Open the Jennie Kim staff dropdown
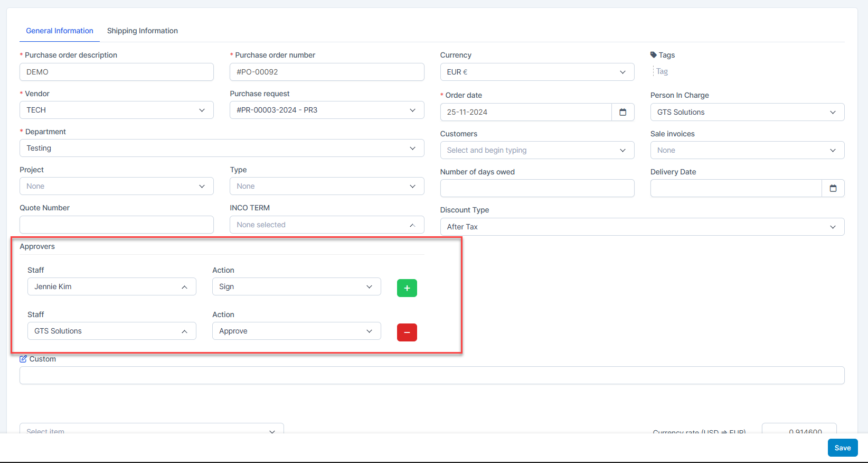 pyautogui.click(x=111, y=286)
